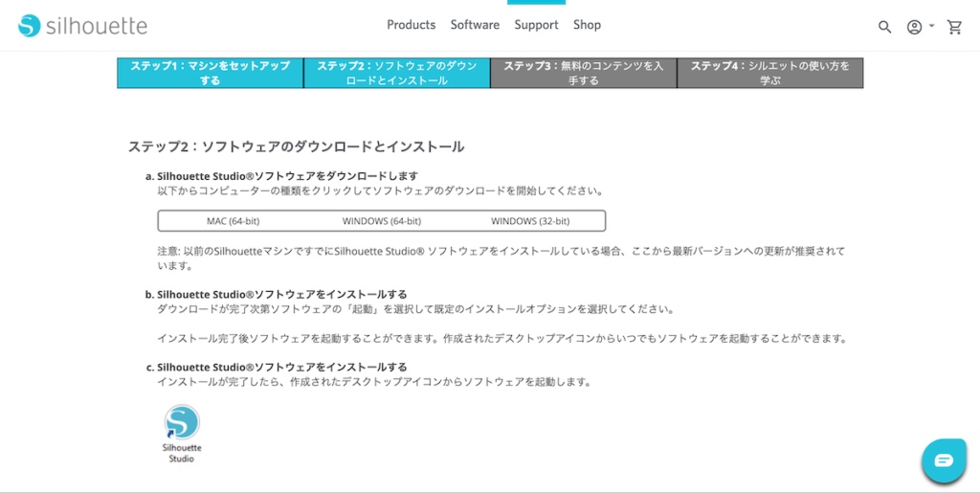Expand the account dropdown arrow
The image size is (980, 493).
pyautogui.click(x=932, y=26)
